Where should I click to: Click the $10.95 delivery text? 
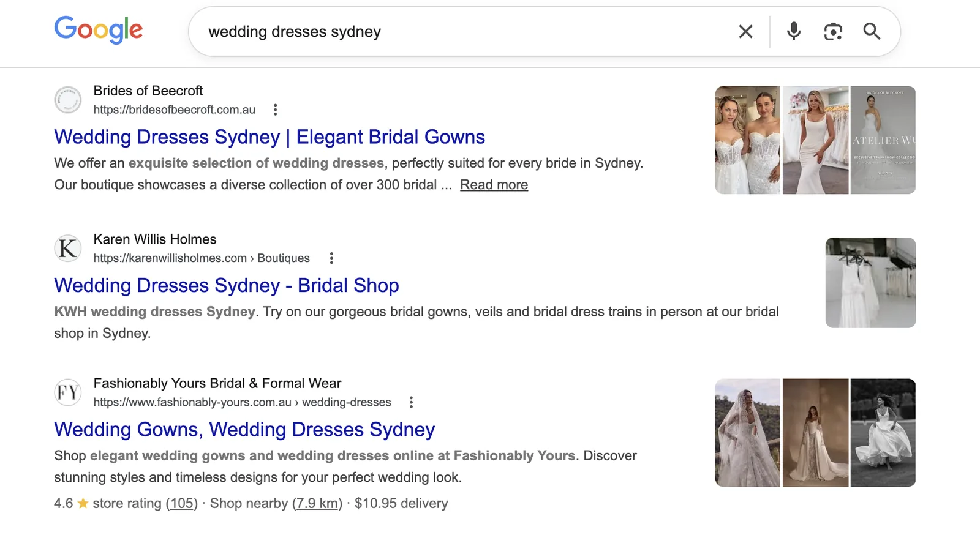pos(401,504)
